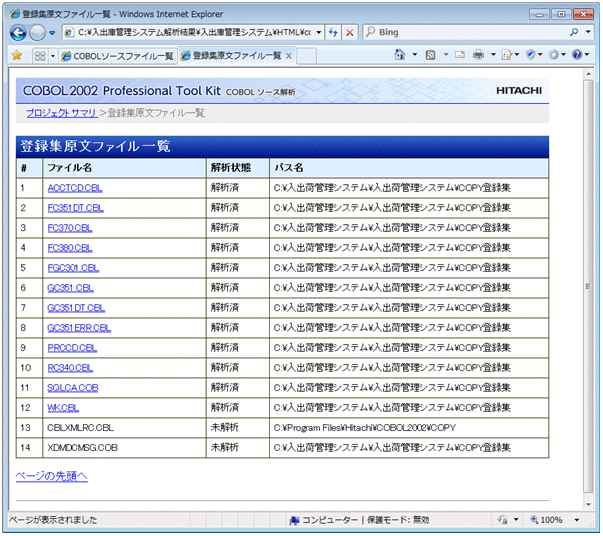Screen dimensions: 603x536
Task: Follow the プロジェクトサマリ breadcrumb link
Action: tap(62, 113)
